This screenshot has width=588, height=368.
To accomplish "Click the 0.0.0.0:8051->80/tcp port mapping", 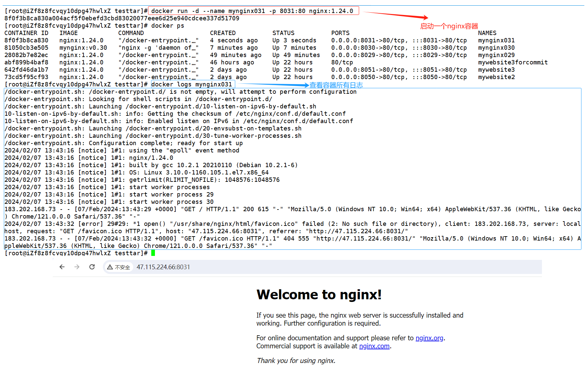I will point(368,70).
